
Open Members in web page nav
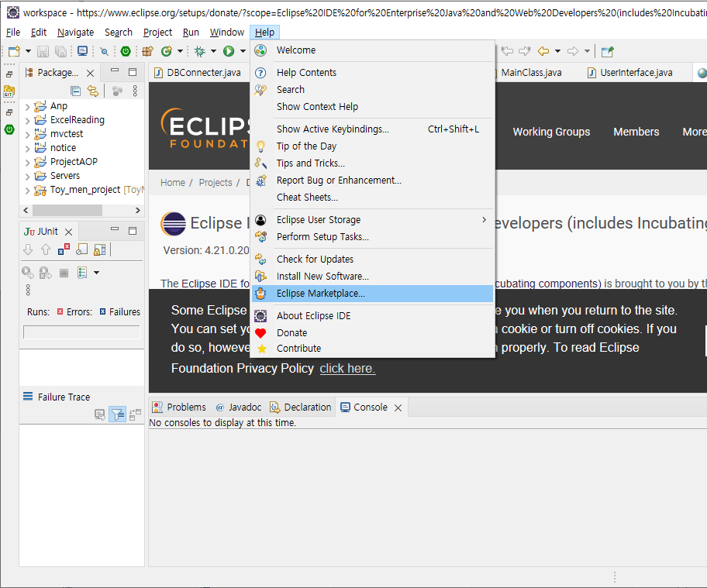point(636,132)
